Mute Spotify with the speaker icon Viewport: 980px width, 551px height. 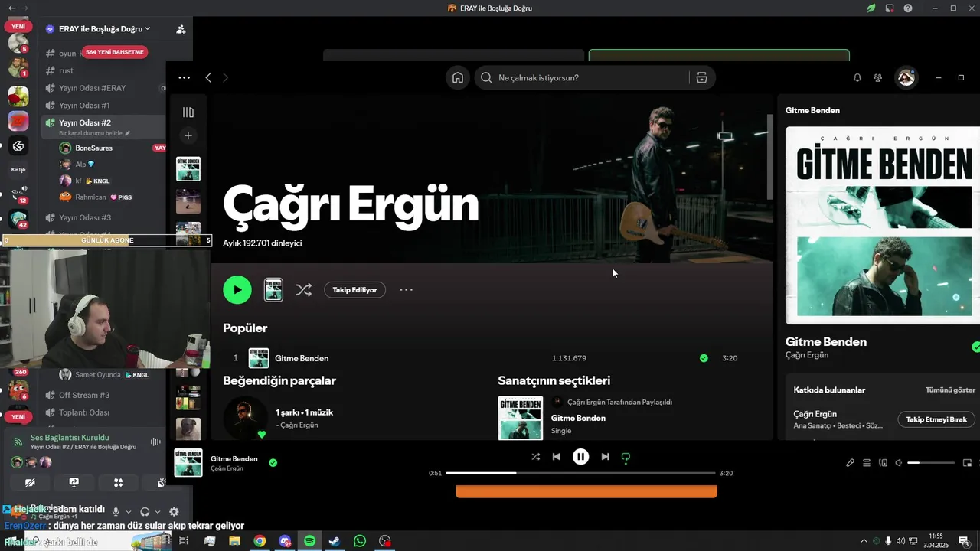click(899, 463)
